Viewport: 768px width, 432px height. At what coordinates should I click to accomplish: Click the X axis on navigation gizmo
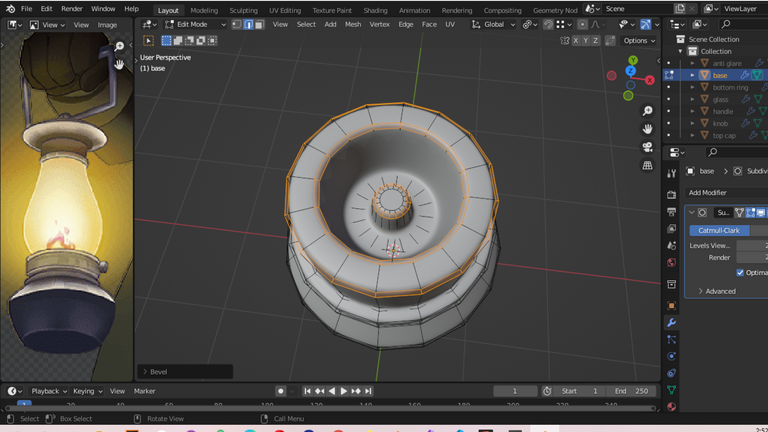[x=649, y=80]
